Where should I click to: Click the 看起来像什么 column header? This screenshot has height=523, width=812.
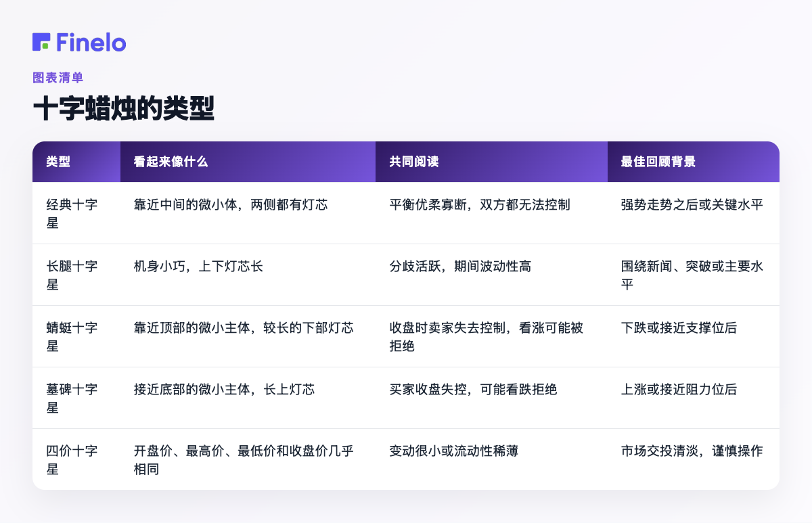(171, 162)
